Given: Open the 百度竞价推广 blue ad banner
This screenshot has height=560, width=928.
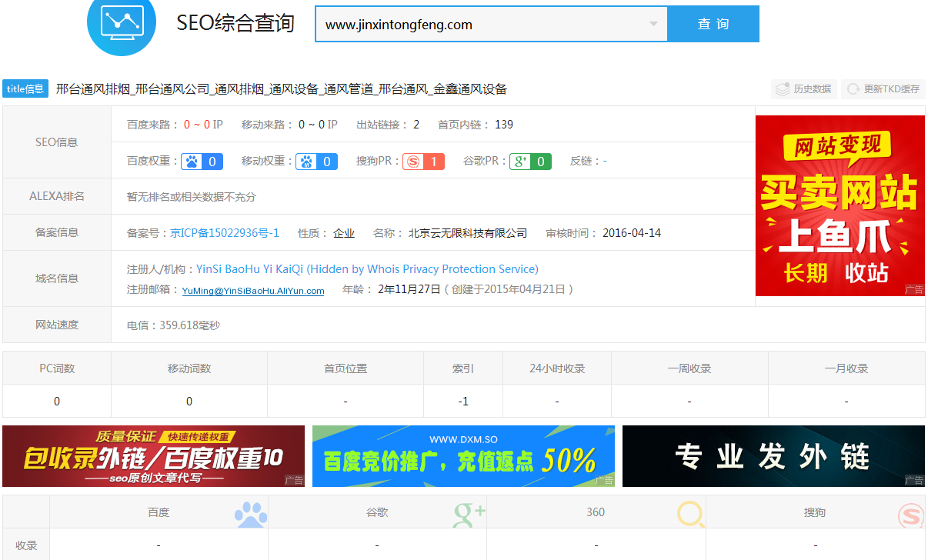Looking at the screenshot, I should tap(463, 456).
